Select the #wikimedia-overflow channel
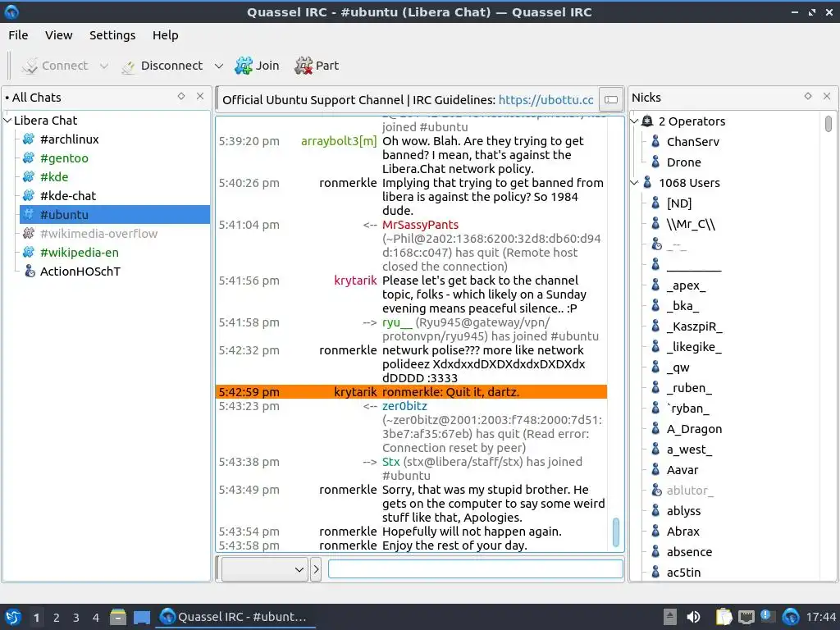The image size is (840, 630). tap(98, 234)
